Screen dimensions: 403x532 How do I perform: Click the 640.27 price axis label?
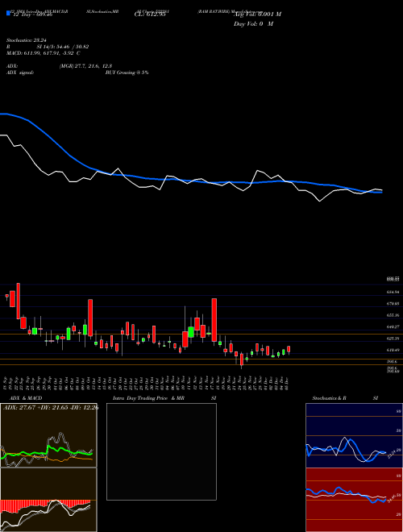click(x=393, y=327)
